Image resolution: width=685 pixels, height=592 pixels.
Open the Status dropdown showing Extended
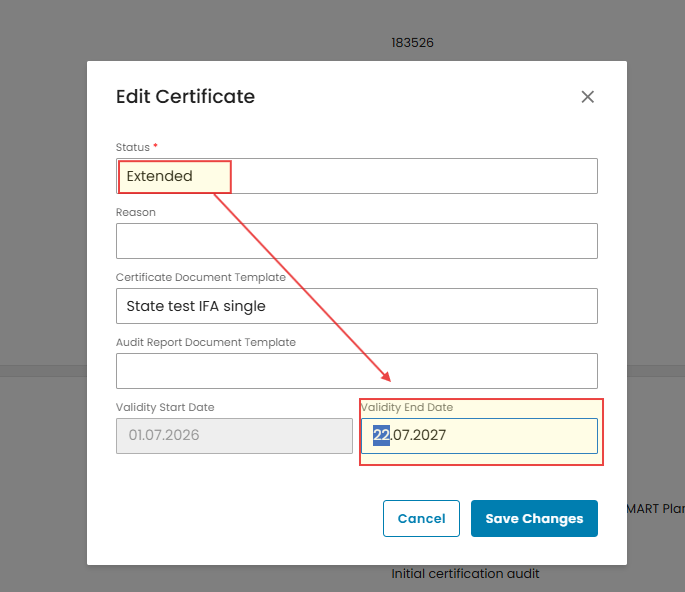(356, 176)
